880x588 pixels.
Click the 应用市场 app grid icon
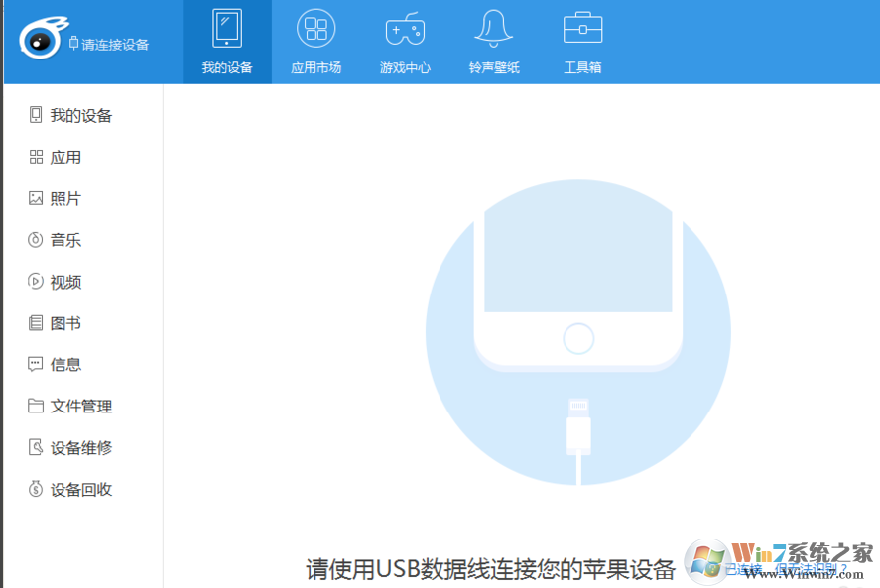coord(315,30)
